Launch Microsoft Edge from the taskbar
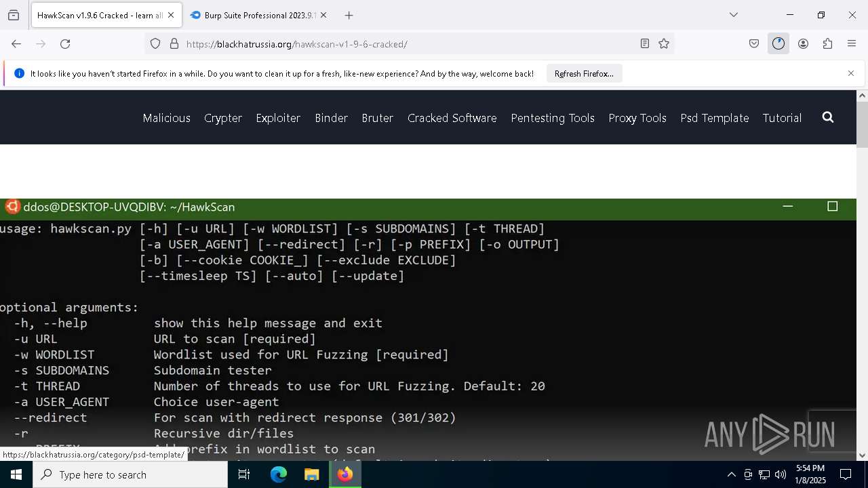This screenshot has width=868, height=488. point(279,474)
